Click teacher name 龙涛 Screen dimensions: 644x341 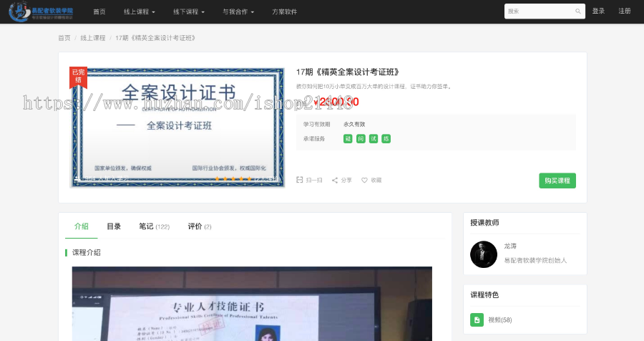(x=510, y=246)
